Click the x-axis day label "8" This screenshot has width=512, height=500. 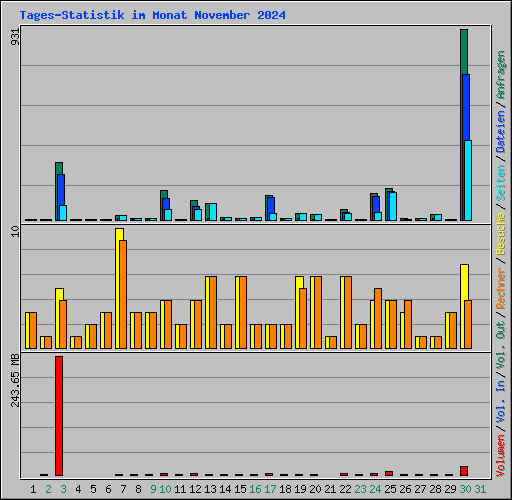point(138,489)
